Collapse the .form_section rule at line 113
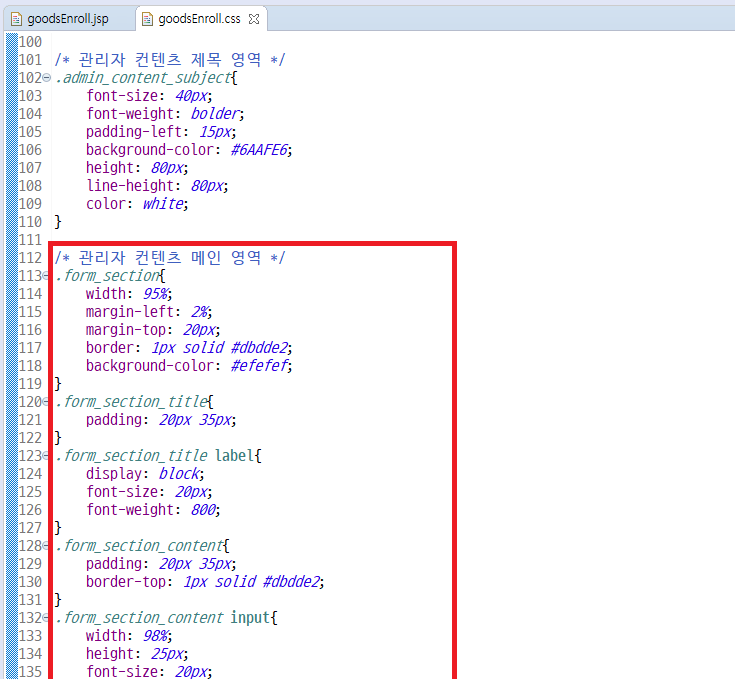The width and height of the screenshot is (735, 679). pyautogui.click(x=46, y=276)
